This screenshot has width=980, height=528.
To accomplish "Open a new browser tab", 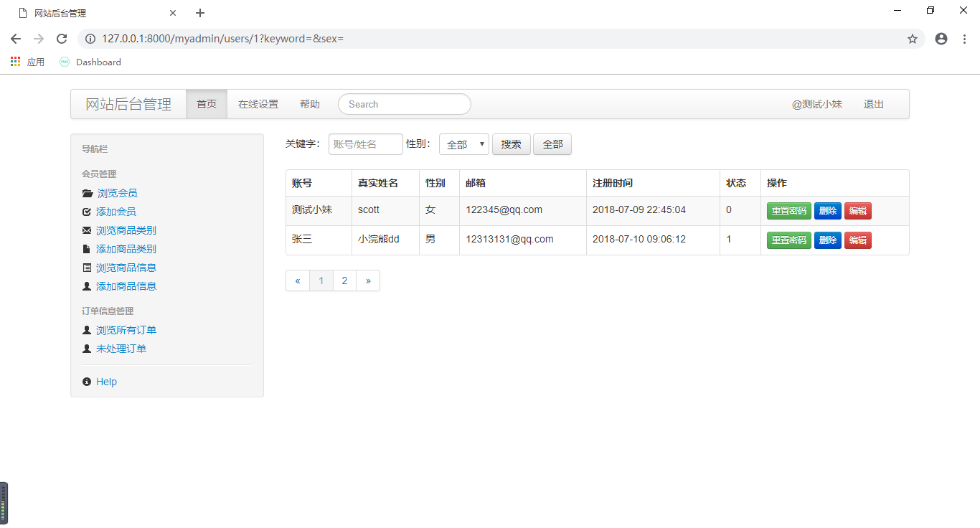I will click(200, 13).
